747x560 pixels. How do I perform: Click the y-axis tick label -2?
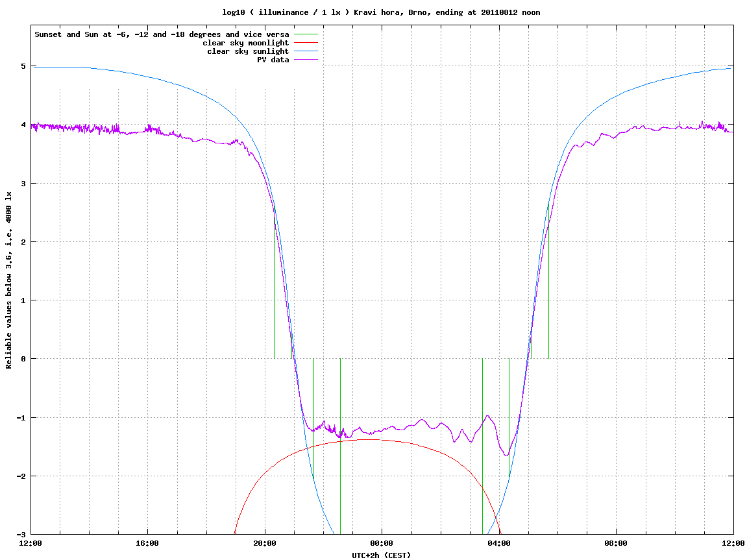tap(21, 476)
